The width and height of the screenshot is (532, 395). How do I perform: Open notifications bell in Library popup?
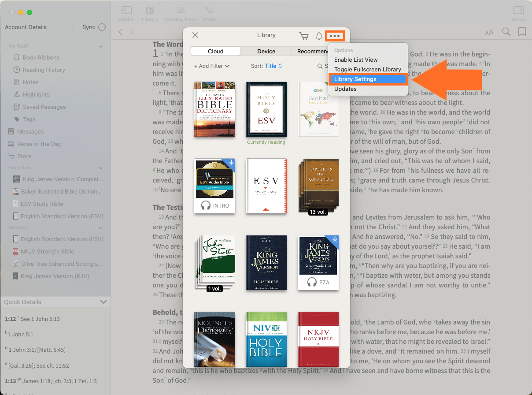319,36
